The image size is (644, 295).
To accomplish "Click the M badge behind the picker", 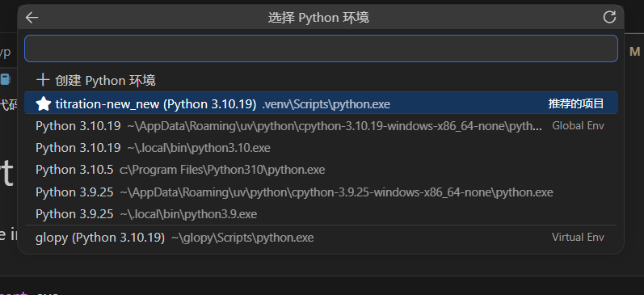I will pyautogui.click(x=634, y=52).
